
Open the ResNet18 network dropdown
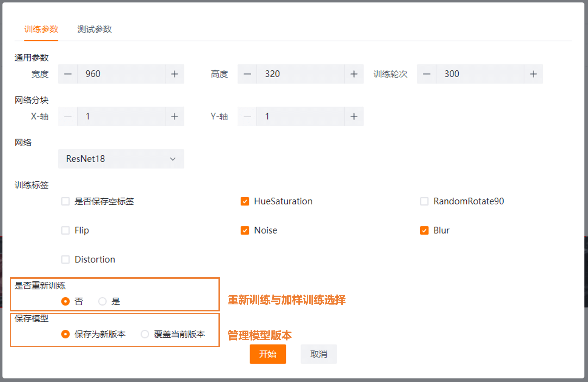(x=121, y=159)
